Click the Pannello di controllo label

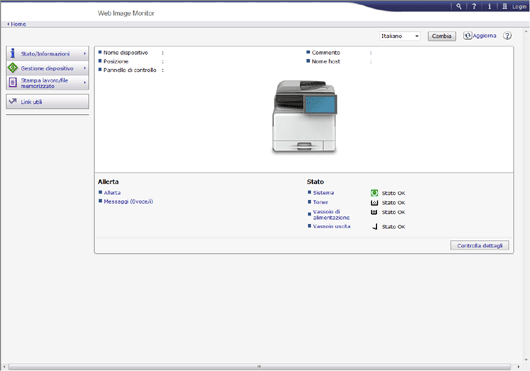[x=130, y=70]
